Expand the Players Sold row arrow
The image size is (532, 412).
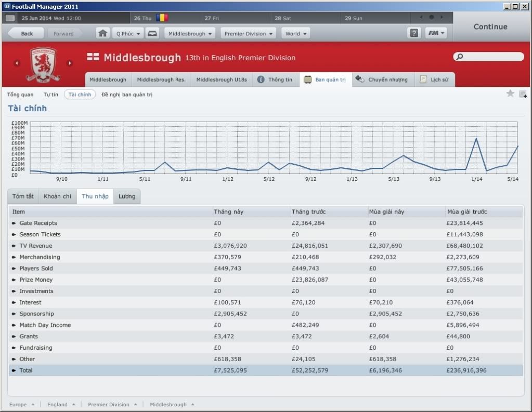point(14,269)
